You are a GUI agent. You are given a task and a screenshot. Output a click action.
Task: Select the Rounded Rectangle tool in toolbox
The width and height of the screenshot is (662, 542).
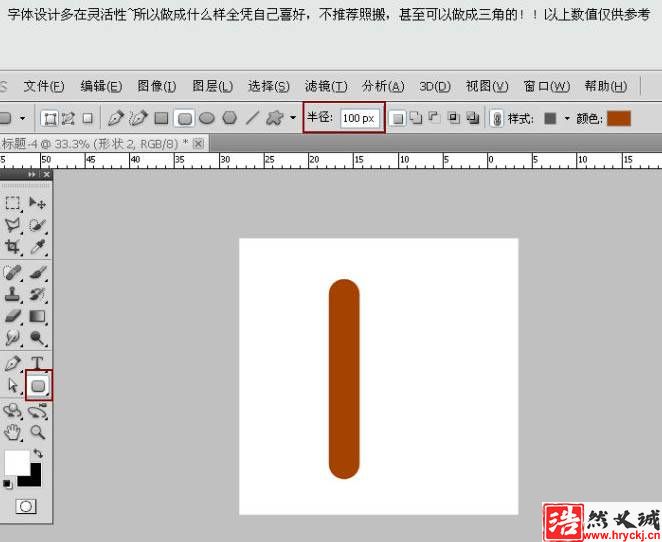(38, 385)
